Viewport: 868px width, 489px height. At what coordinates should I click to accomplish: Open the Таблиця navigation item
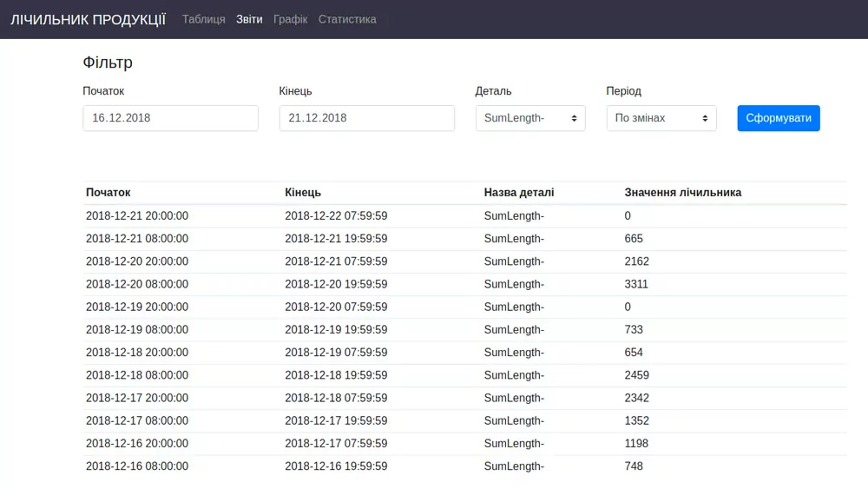(x=204, y=19)
